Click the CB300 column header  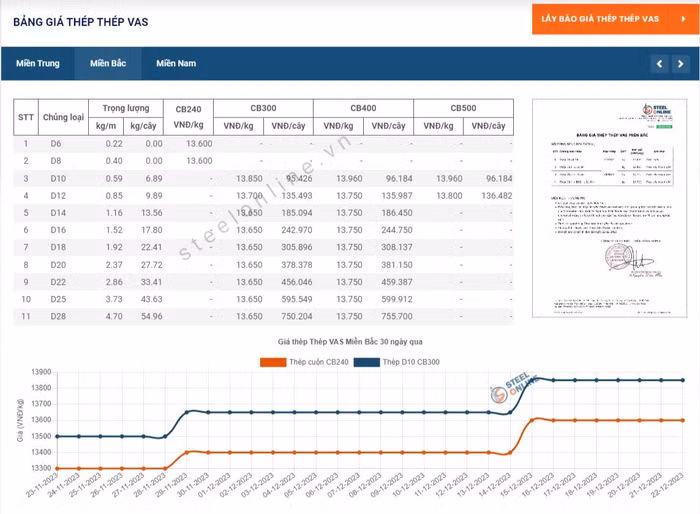click(263, 108)
